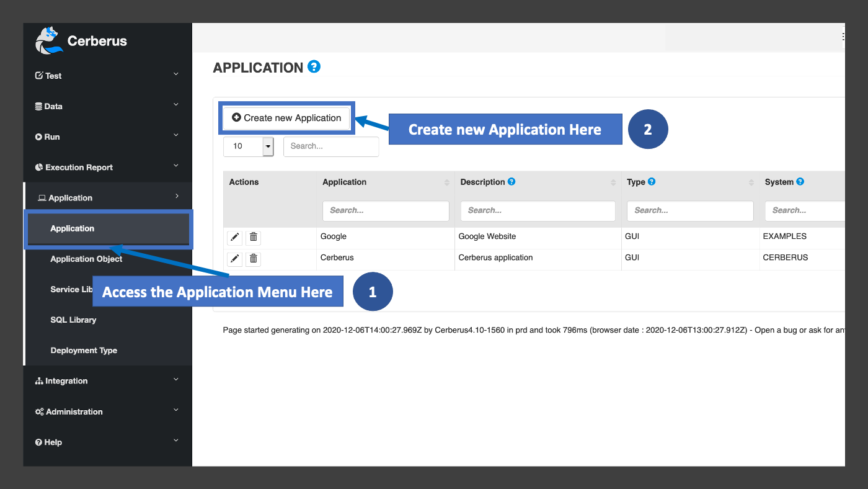Open the Application page help icon
Screen dimensions: 868x489
click(314, 66)
